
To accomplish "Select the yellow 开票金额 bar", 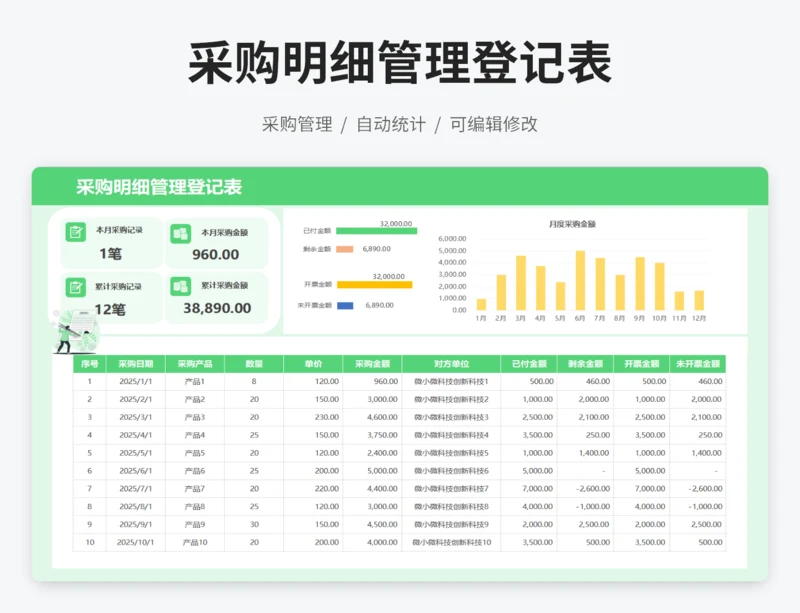I will click(x=374, y=285).
